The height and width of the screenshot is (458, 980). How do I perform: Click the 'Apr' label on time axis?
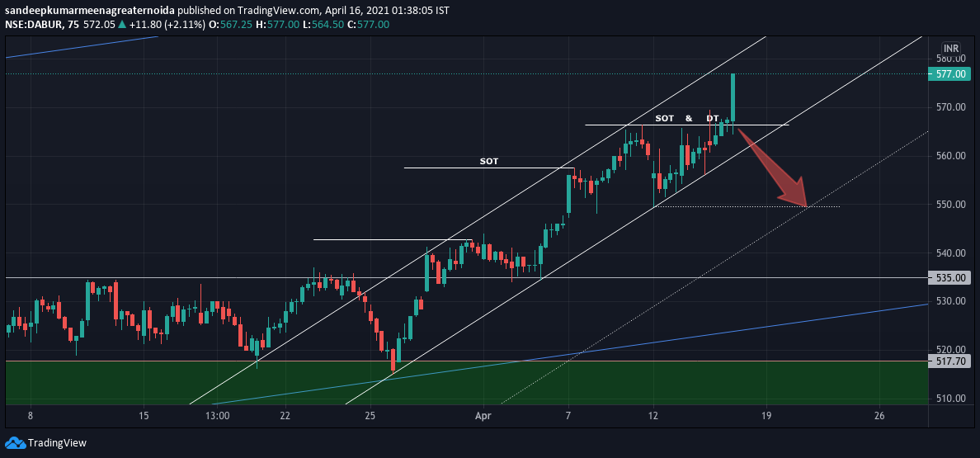(x=483, y=415)
